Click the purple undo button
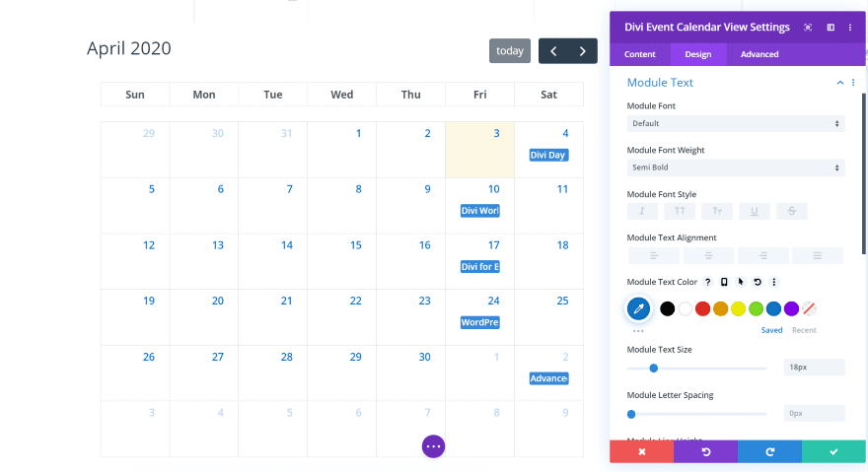The height and width of the screenshot is (472, 868). 705,451
